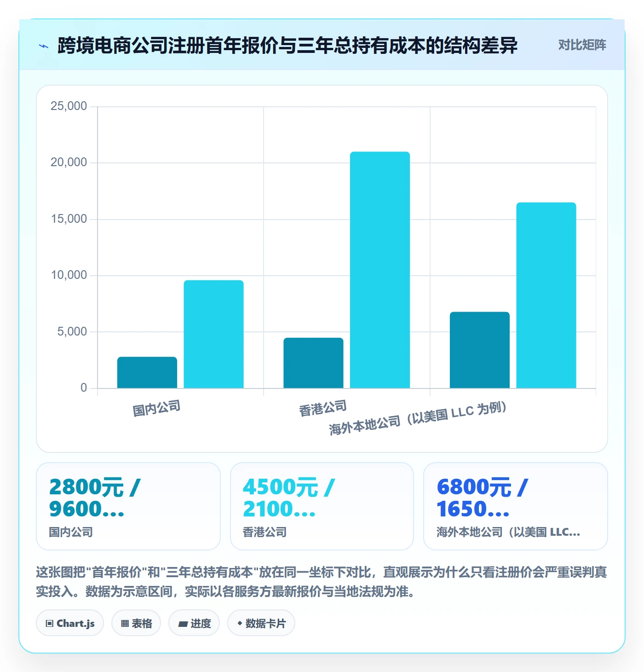Click the 海外本地公司（以美国 LLC… card caption
This screenshot has width=644, height=672.
[x=508, y=533]
